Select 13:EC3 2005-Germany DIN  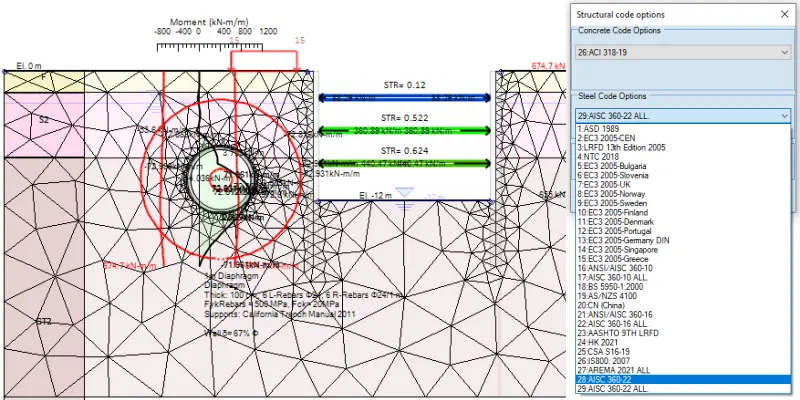click(683, 240)
